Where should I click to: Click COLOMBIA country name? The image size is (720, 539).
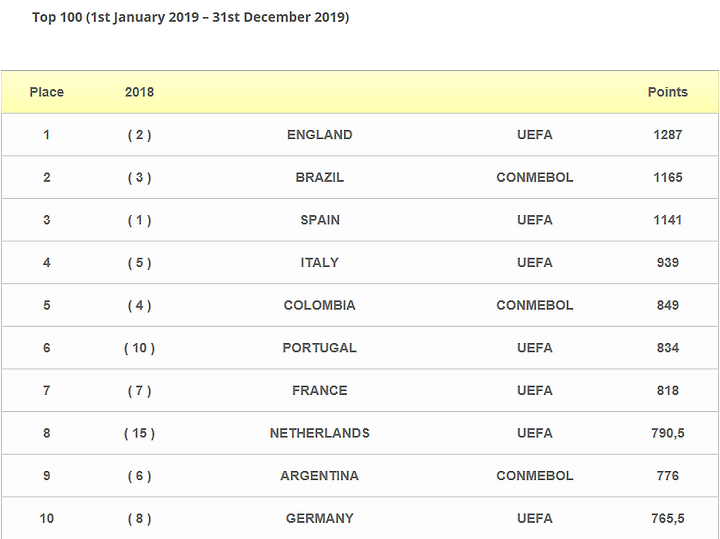pos(319,306)
